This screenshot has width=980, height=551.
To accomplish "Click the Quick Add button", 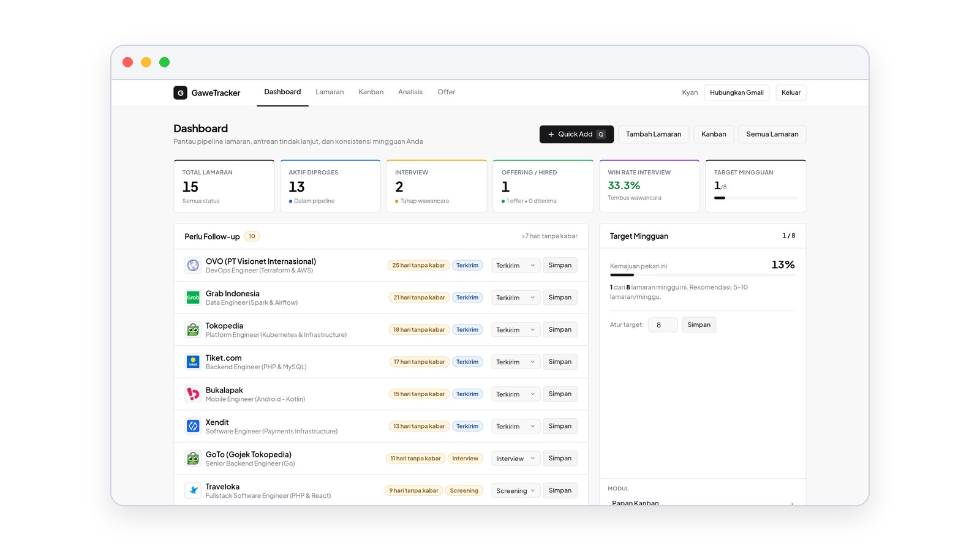I will (576, 134).
